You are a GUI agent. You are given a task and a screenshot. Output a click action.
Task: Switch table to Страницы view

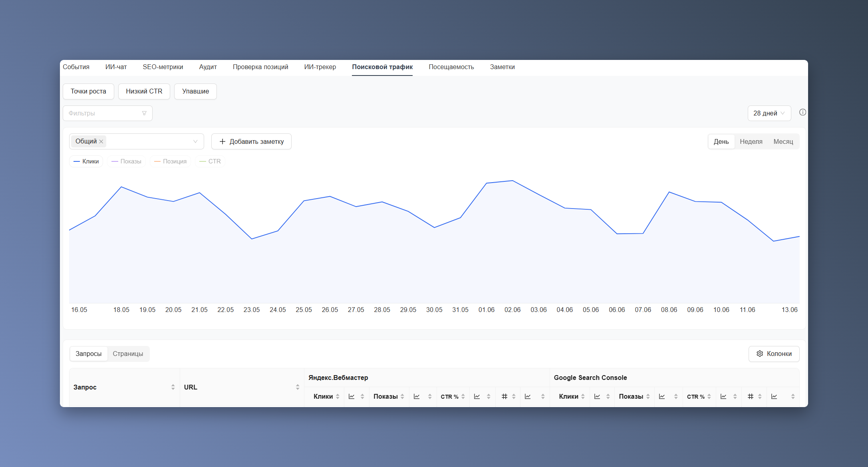click(x=128, y=354)
